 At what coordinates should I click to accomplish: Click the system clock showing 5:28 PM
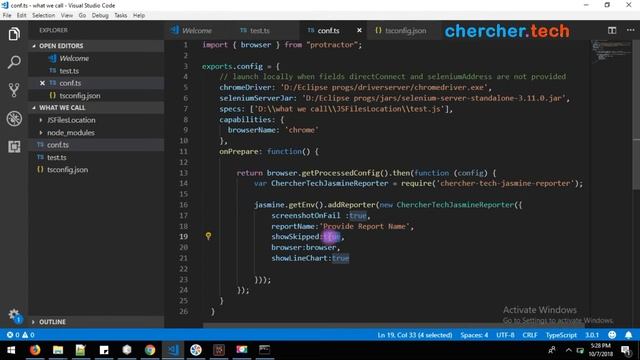600,350
